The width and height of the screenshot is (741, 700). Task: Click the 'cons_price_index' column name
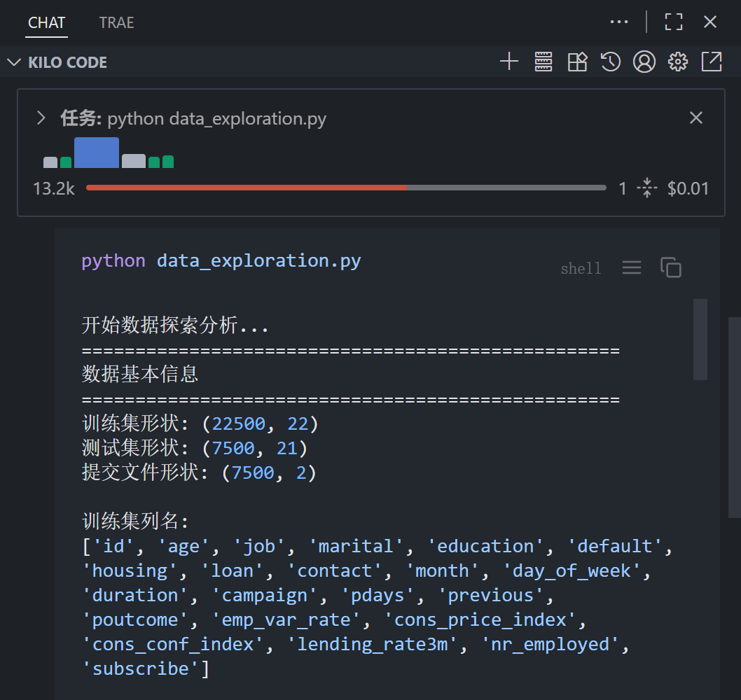coord(480,619)
